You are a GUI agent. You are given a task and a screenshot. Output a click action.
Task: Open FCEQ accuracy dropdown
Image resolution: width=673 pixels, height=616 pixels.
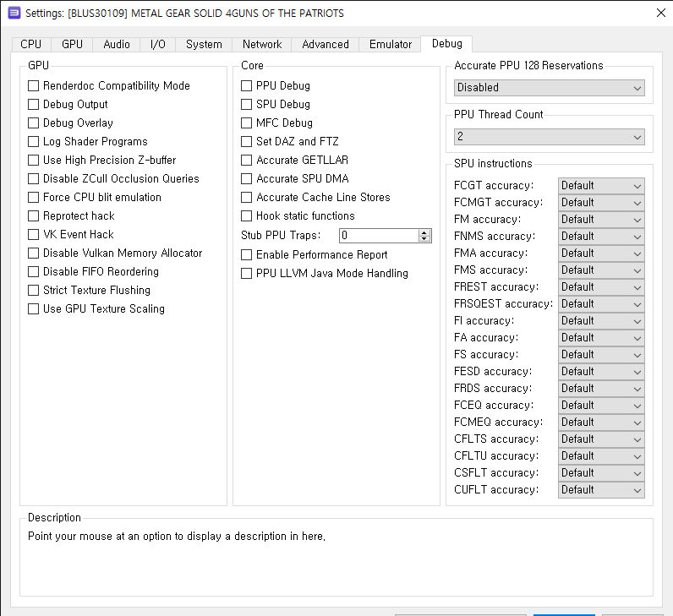[601, 406]
